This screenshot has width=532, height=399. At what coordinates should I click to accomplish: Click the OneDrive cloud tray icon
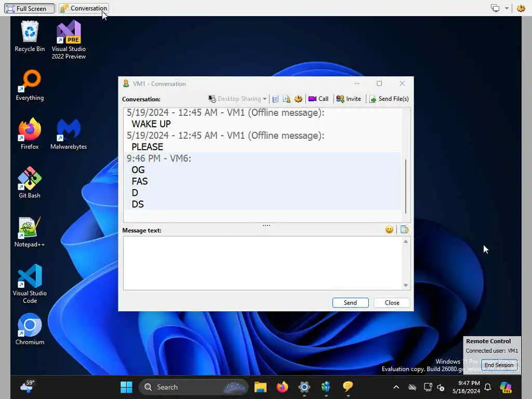point(412,387)
